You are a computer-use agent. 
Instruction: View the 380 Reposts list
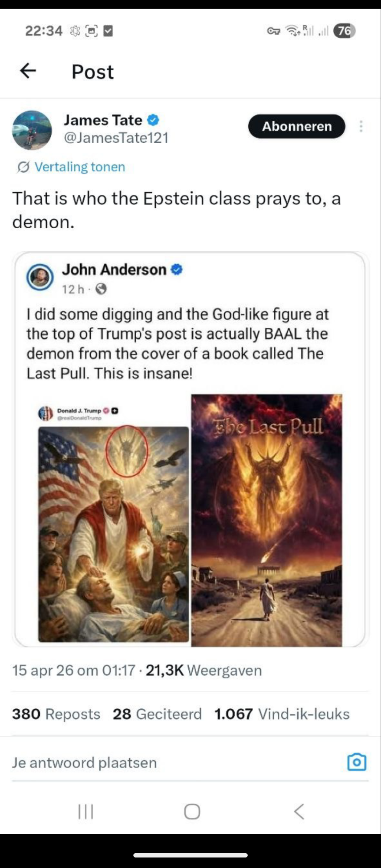pyautogui.click(x=56, y=714)
